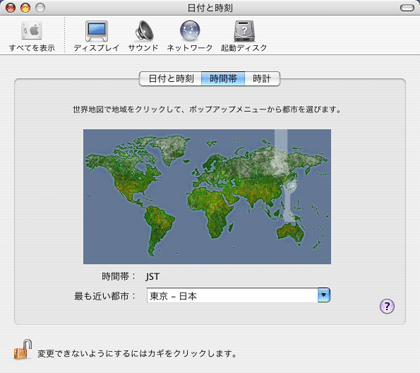Click the 変更できないようにするには lock hint text
The height and width of the screenshot is (373, 420).
(137, 353)
